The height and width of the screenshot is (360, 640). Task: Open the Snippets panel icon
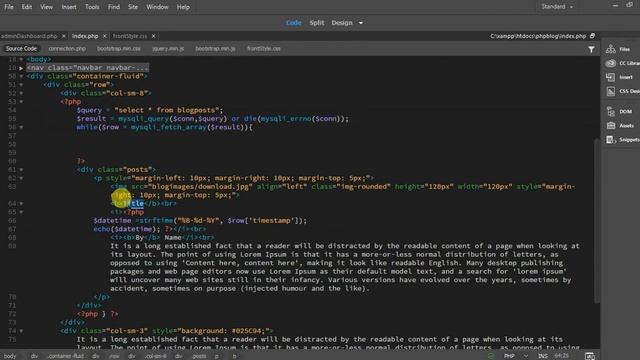(611, 140)
